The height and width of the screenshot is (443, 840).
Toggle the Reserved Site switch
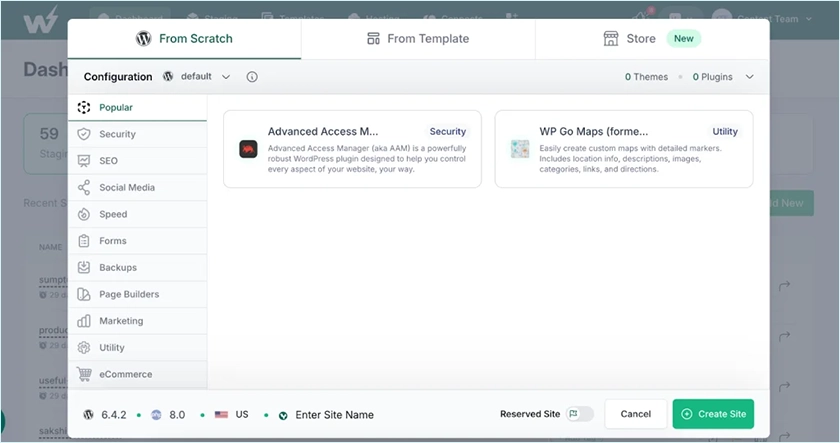pyautogui.click(x=579, y=414)
